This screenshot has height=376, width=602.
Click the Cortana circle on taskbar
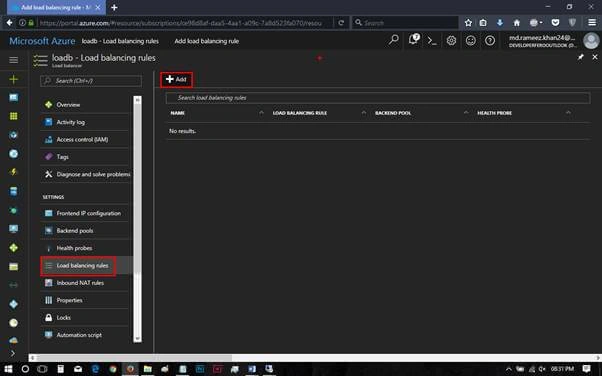pyautogui.click(x=25, y=369)
